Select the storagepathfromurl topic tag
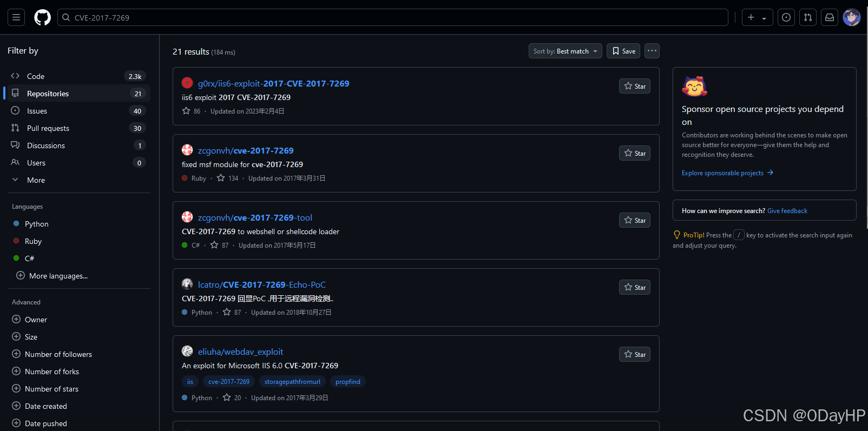This screenshot has width=868, height=431. pyautogui.click(x=292, y=382)
